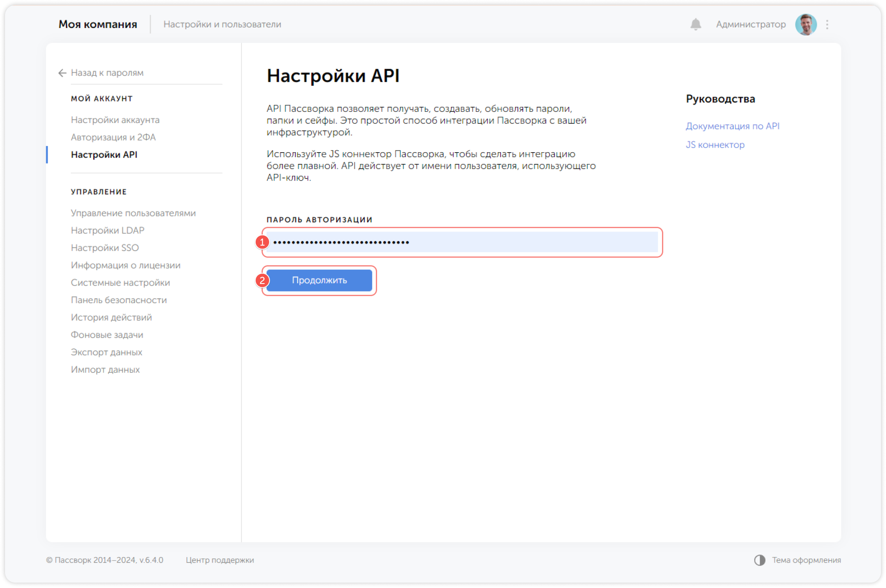Go back using 'Назад к паролям'
This screenshot has height=588, width=886.
point(107,73)
